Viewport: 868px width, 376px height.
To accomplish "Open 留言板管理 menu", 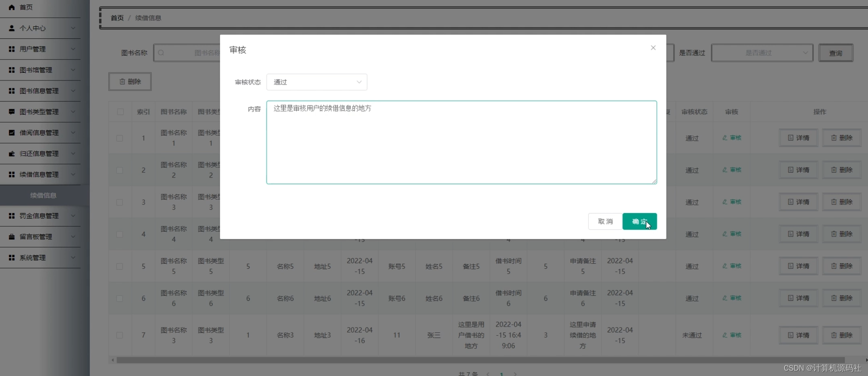I will click(x=40, y=237).
